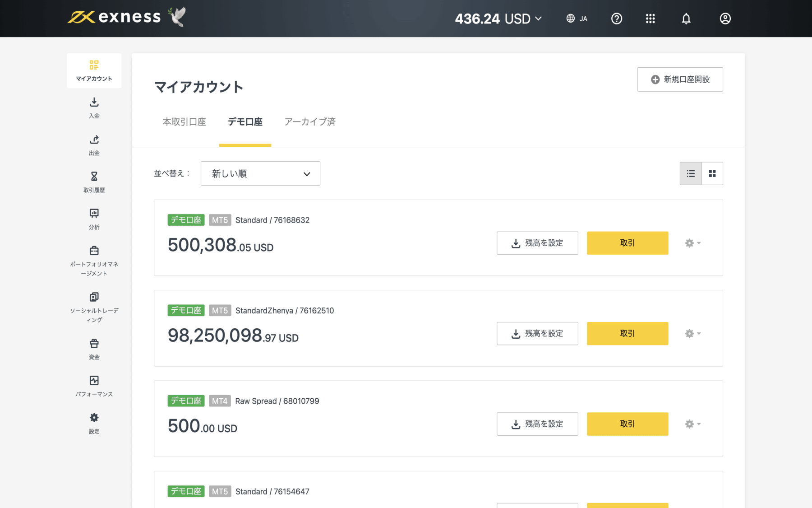The image size is (812, 508).
Task: Open the help question mark icon
Action: [x=616, y=19]
